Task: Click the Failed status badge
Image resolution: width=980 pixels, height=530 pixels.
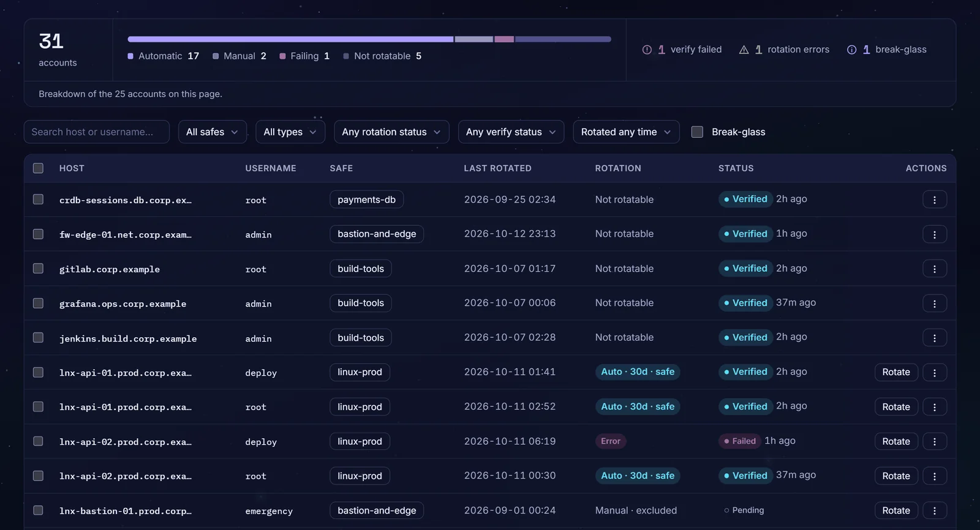Action: [x=739, y=441]
